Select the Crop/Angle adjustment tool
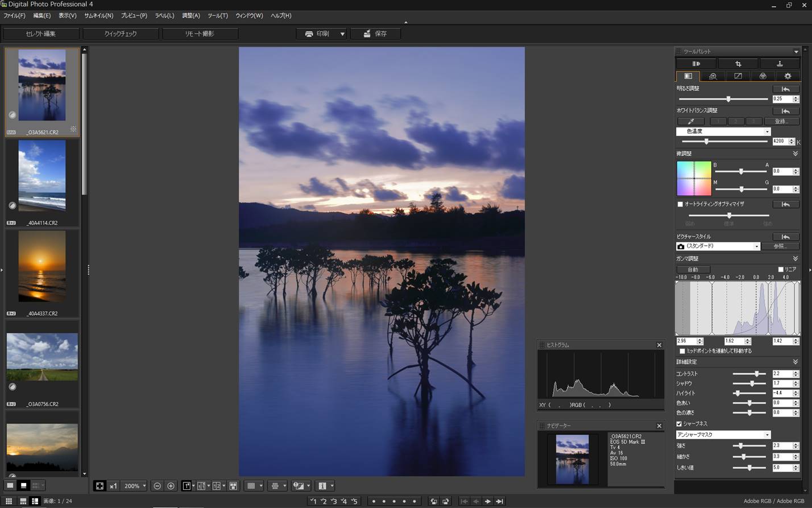Image resolution: width=812 pixels, height=508 pixels. 738,63
